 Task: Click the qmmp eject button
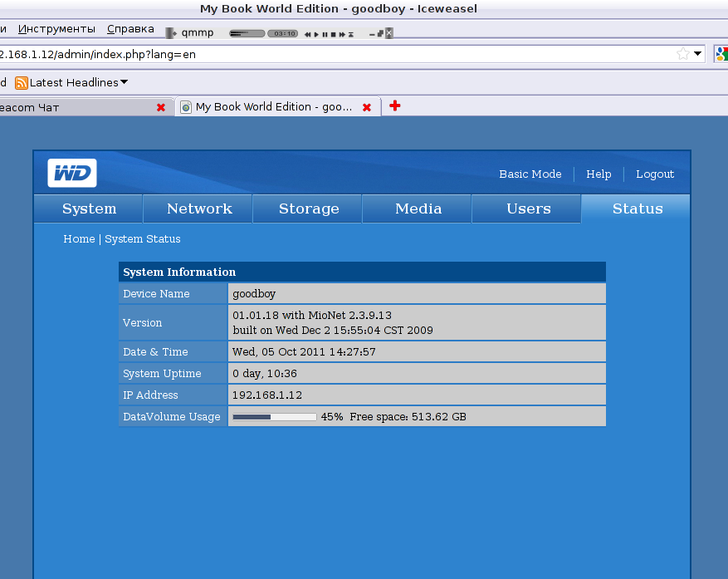tap(351, 34)
